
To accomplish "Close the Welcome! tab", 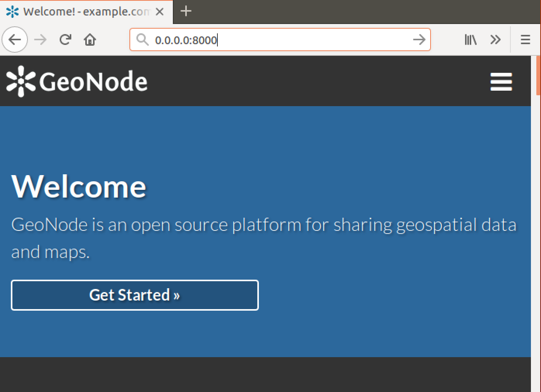I will 159,12.
